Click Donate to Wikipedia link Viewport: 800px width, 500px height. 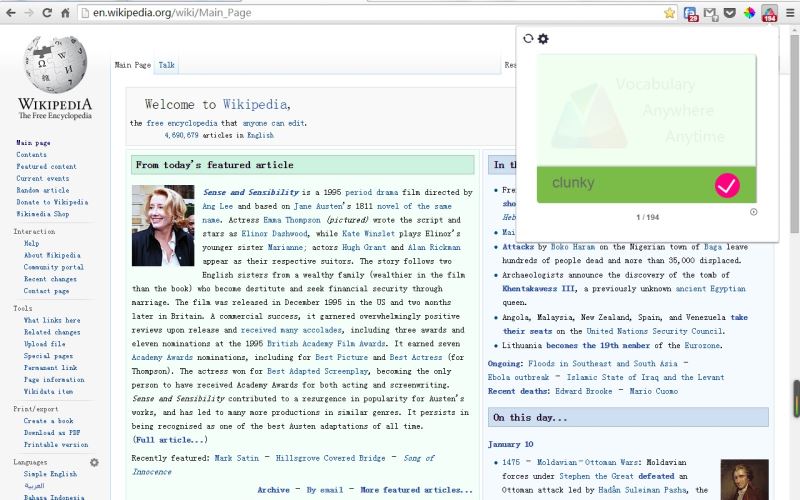[x=52, y=202]
